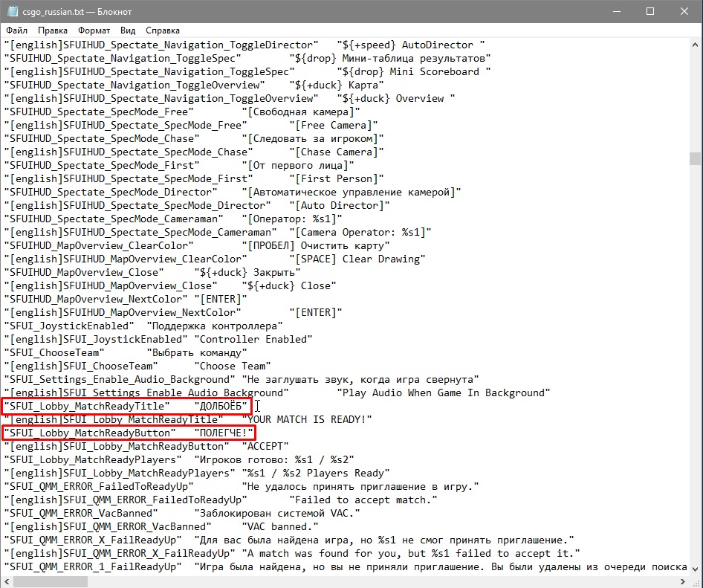Click "[Chase Camera]" text
Screen dimensions: 703x588
click(336, 152)
